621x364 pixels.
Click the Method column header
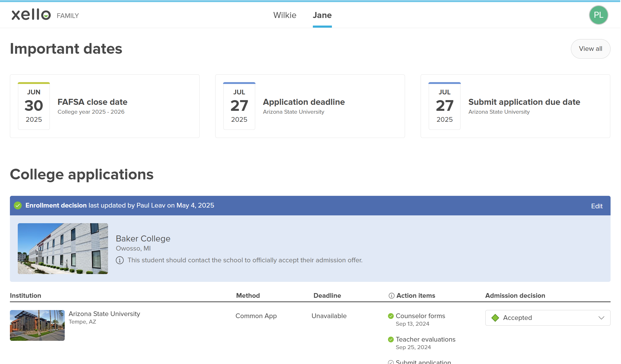[248, 295]
